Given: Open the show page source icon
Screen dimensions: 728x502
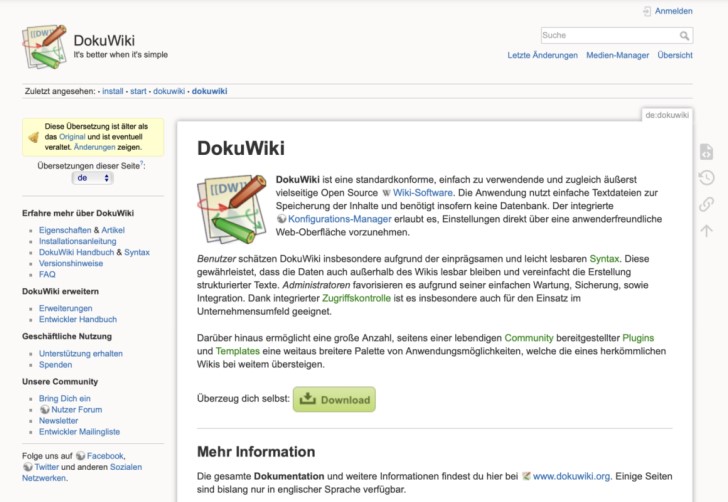Looking at the screenshot, I should pyautogui.click(x=706, y=152).
